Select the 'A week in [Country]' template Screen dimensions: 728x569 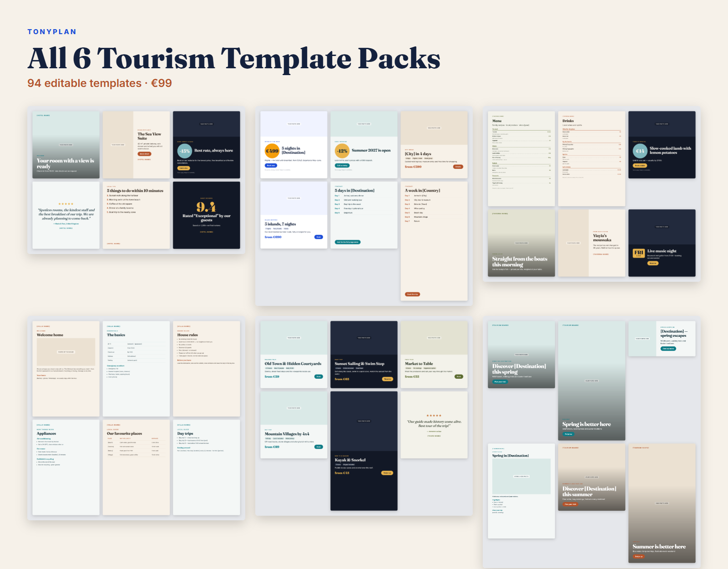click(434, 241)
